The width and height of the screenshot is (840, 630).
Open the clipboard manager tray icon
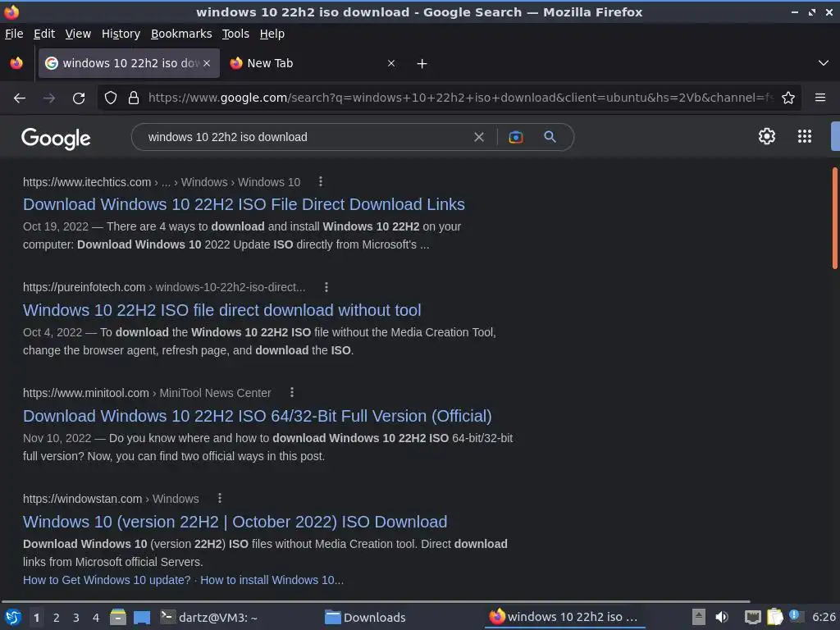pos(775,617)
